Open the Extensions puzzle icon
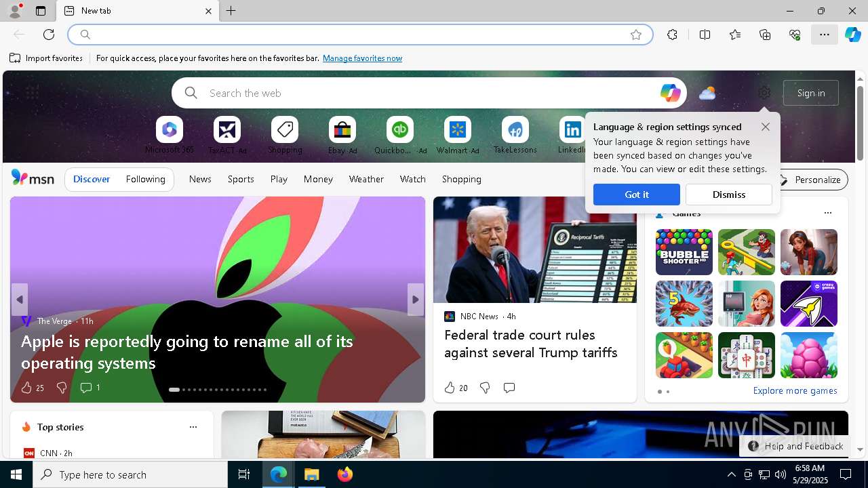 point(672,35)
